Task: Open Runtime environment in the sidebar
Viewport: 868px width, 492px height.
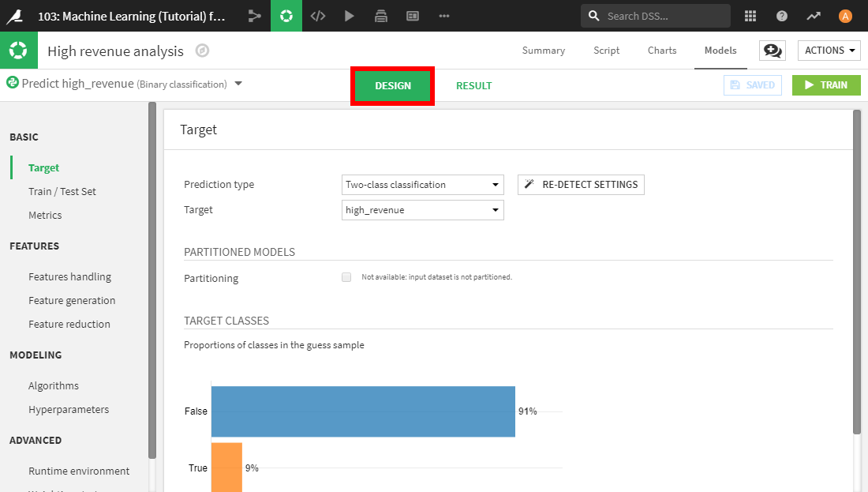Action: (x=79, y=471)
